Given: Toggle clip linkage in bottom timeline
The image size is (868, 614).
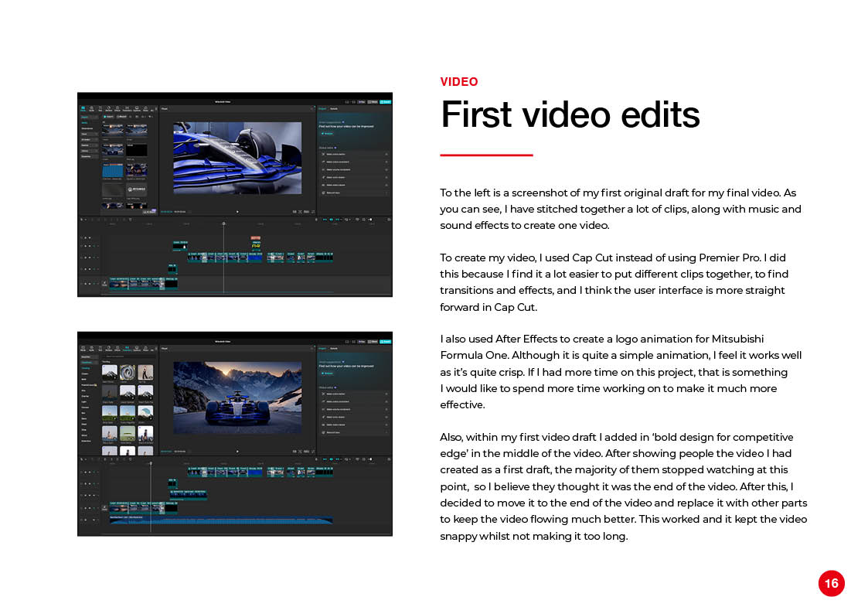Looking at the screenshot, I should pos(339,459).
